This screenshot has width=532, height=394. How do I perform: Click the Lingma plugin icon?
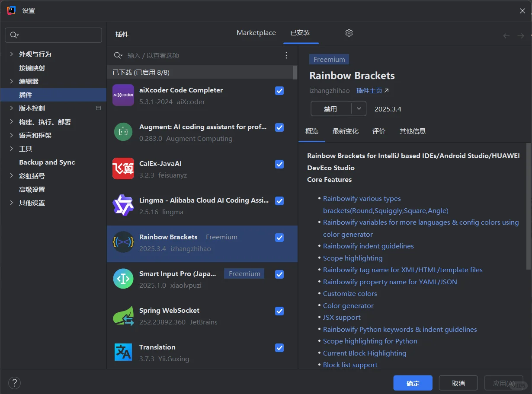(123, 205)
